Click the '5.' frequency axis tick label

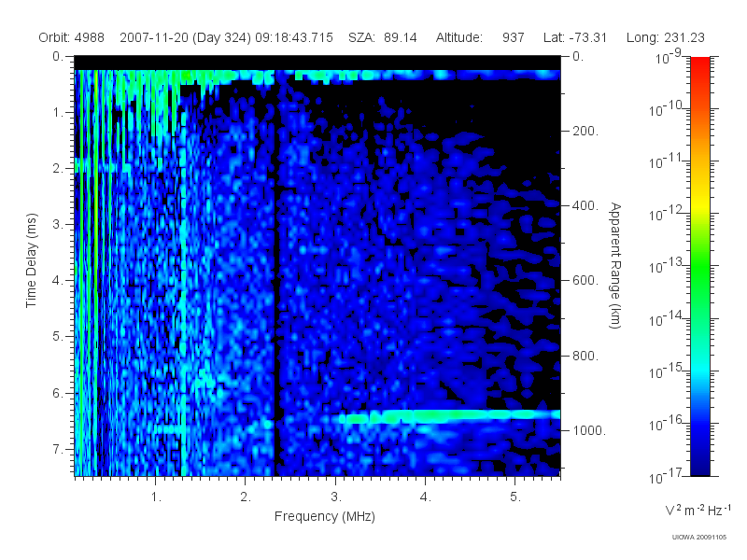pos(515,497)
